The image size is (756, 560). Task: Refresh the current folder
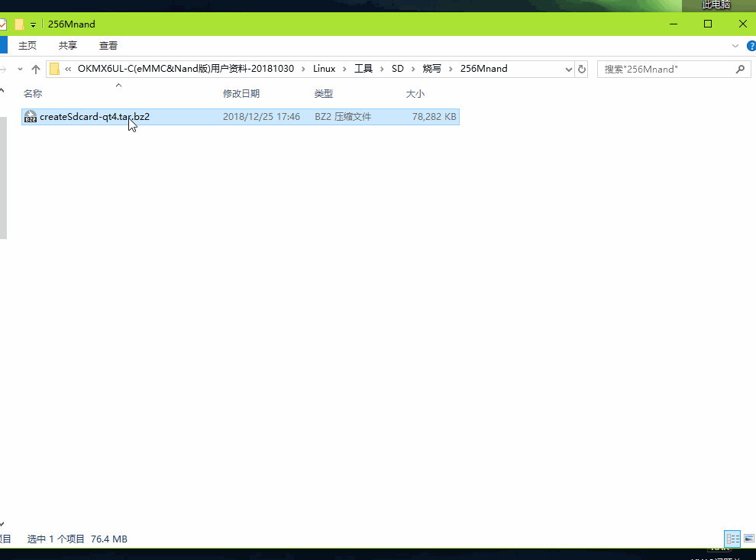pos(581,69)
